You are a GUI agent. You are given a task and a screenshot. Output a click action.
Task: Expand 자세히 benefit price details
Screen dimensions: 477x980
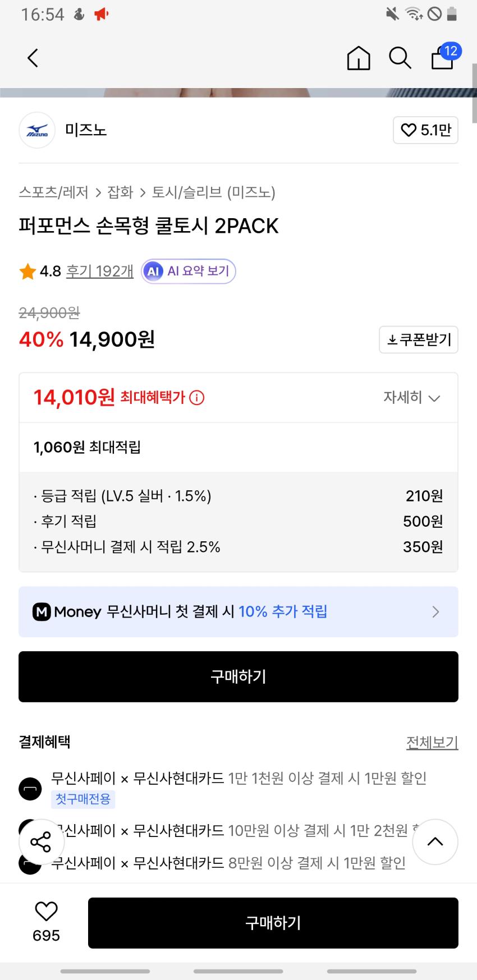(x=411, y=398)
